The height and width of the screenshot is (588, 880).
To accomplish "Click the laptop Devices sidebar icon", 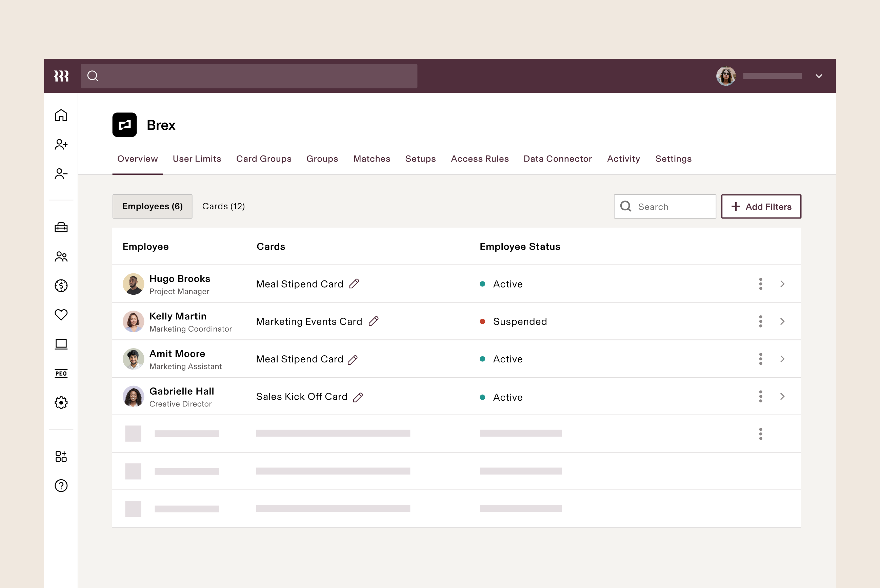I will pos(61,344).
